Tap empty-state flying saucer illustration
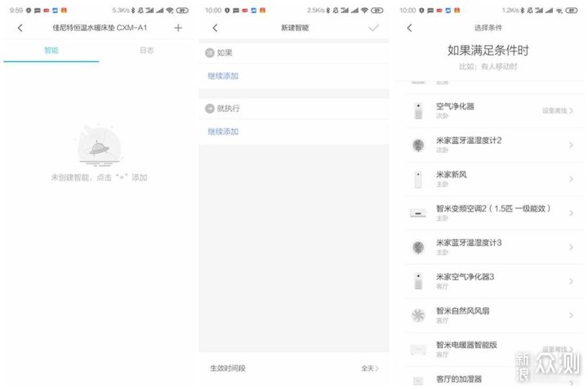Screen dimensions: 588x389 pyautogui.click(x=99, y=146)
